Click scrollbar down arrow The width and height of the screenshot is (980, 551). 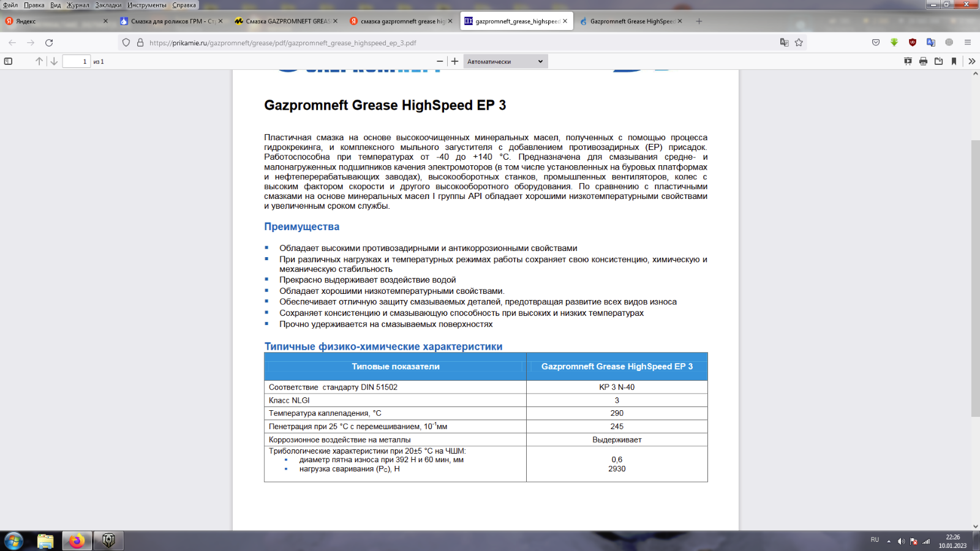point(975,526)
